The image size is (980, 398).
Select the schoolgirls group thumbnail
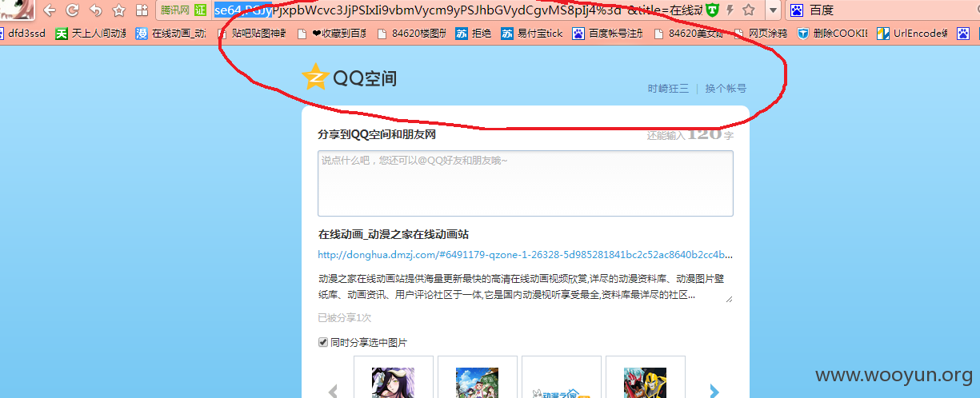click(x=478, y=377)
